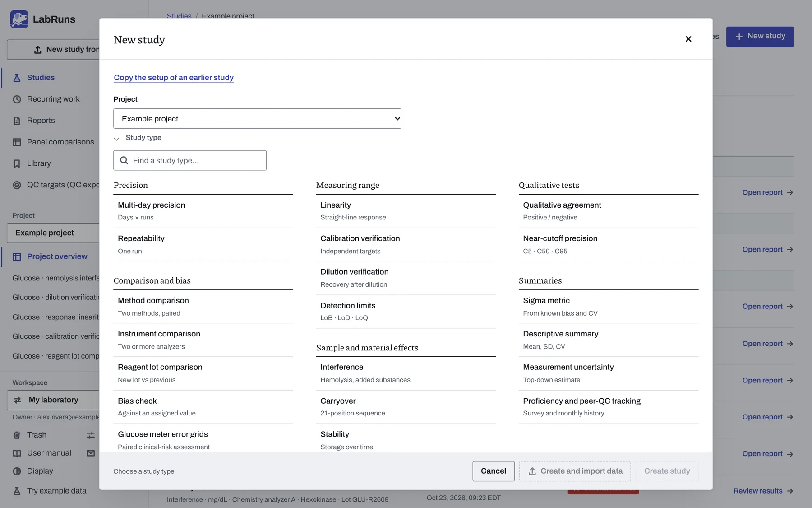Click the LabRuns logo icon
This screenshot has height=508, width=812.
pyautogui.click(x=19, y=19)
